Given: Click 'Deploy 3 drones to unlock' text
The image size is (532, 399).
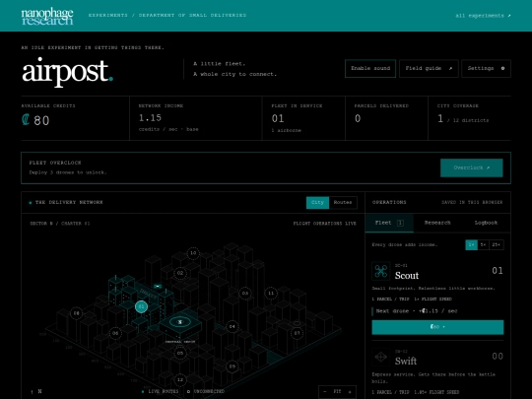Looking at the screenshot, I should pos(68,172).
